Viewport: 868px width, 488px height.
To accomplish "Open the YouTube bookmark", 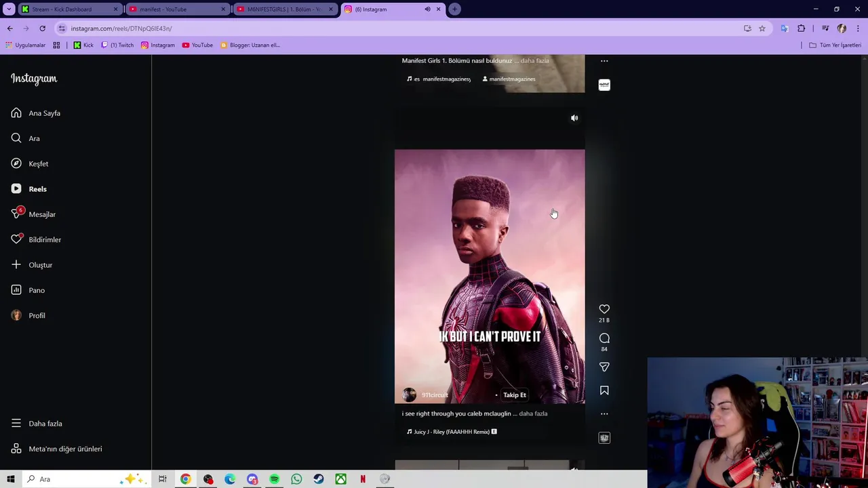I will 197,45.
